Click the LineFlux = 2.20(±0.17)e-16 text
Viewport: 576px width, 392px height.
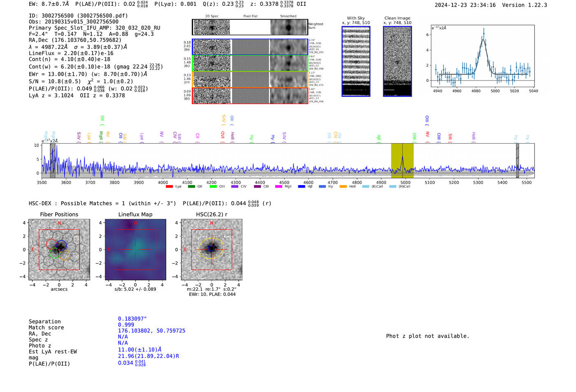tap(71, 53)
